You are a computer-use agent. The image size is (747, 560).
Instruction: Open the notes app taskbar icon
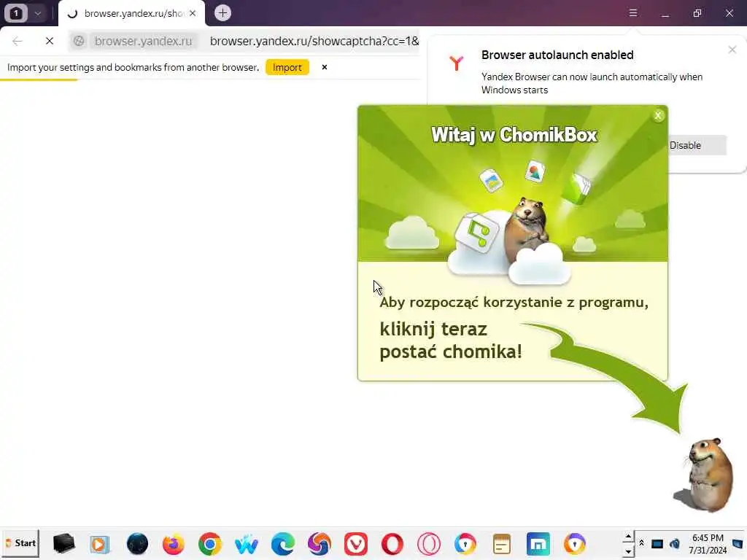pos(502,544)
